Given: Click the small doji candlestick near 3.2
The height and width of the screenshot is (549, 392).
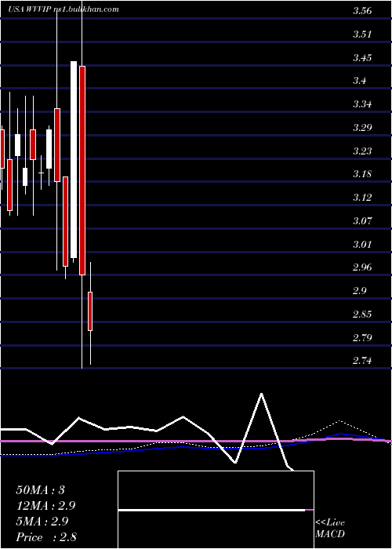Looking at the screenshot, I should [42, 173].
